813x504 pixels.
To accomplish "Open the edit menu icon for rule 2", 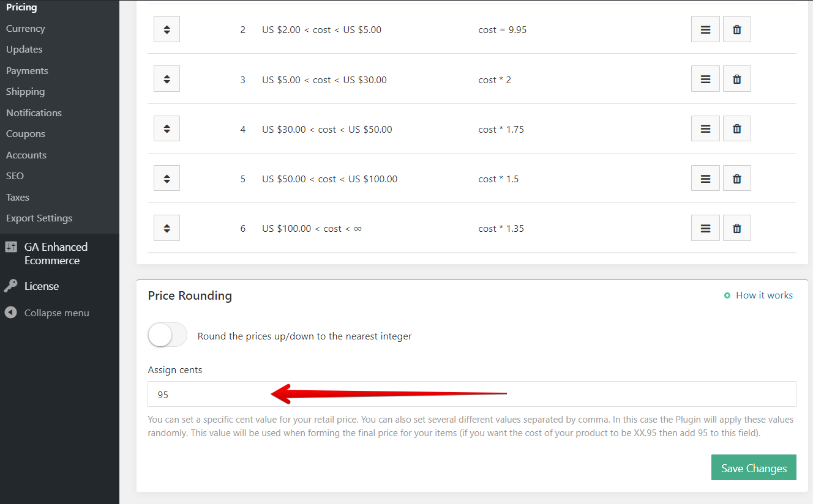I will (x=705, y=29).
